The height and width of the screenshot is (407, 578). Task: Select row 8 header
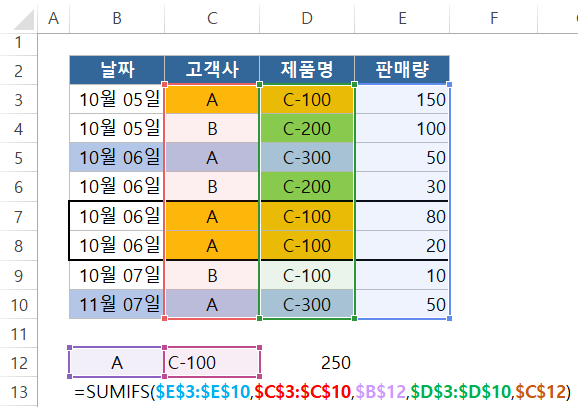18,246
